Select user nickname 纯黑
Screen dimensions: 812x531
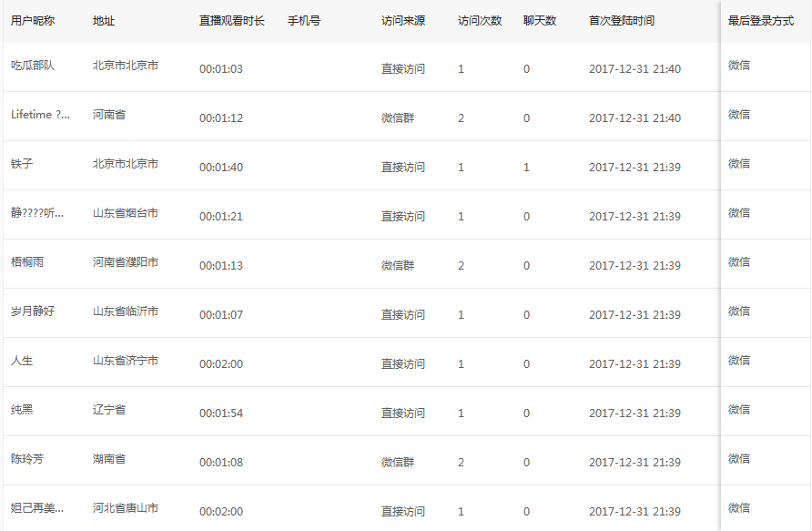coord(22,410)
